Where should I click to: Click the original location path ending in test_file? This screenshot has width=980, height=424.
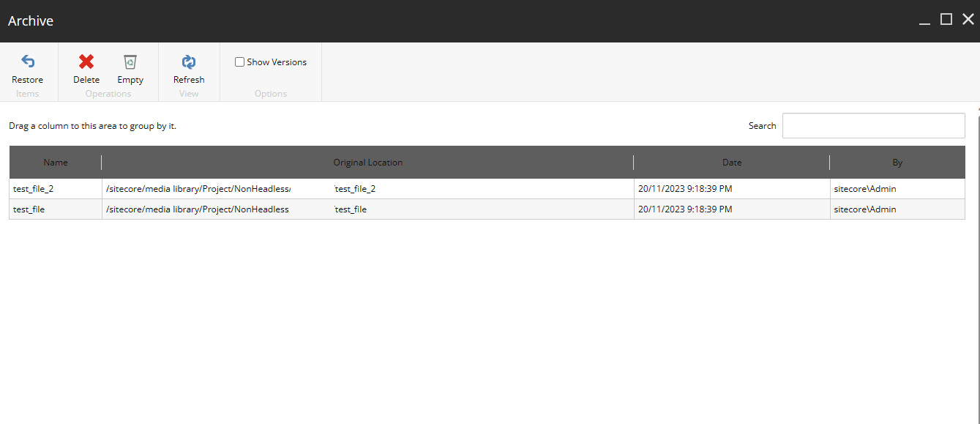tap(368, 209)
